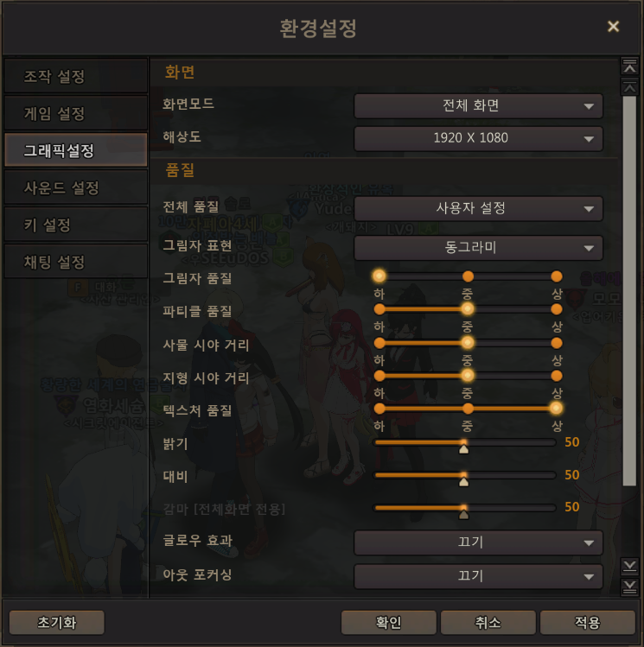Switch to the 사운드 설정 tab
The image size is (644, 647).
coord(76,187)
